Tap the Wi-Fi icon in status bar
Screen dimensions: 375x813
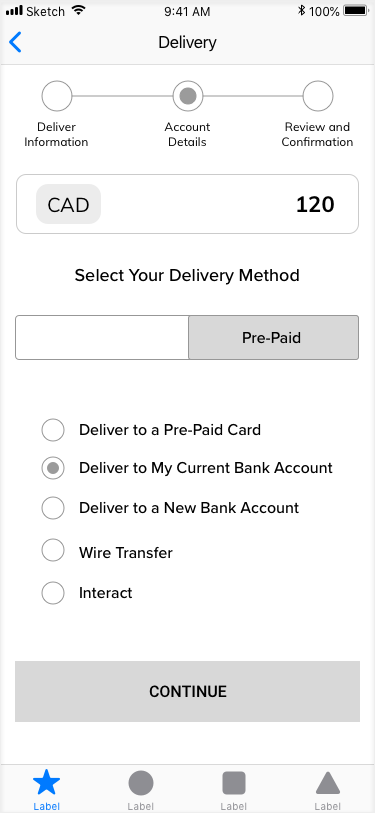(79, 10)
